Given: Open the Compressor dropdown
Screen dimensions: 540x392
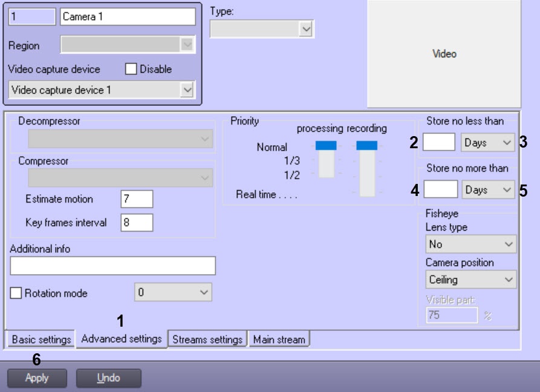Looking at the screenshot, I should coord(120,178).
